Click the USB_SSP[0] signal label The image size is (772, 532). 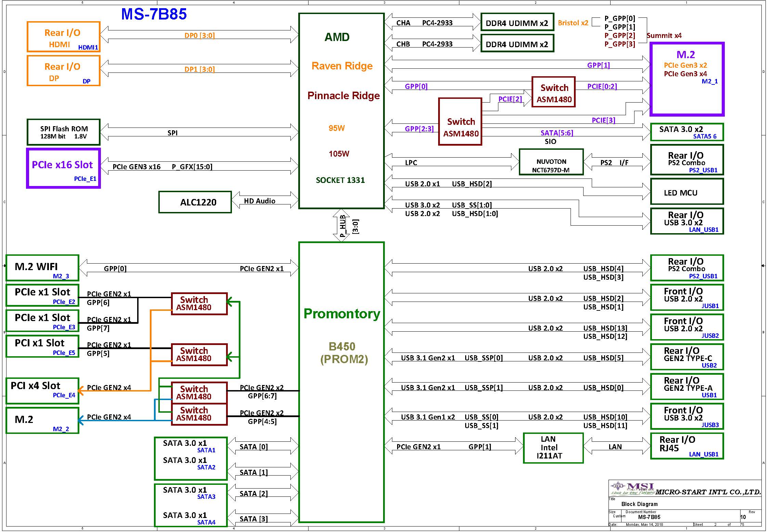point(484,358)
